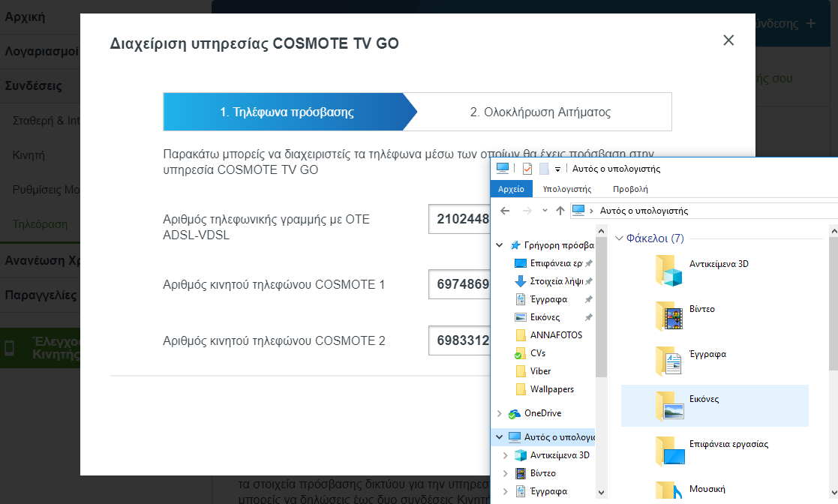The image size is (838, 504).
Task: Expand address bar chevron before Αυτός ο υπολογιστής
Action: tap(592, 211)
